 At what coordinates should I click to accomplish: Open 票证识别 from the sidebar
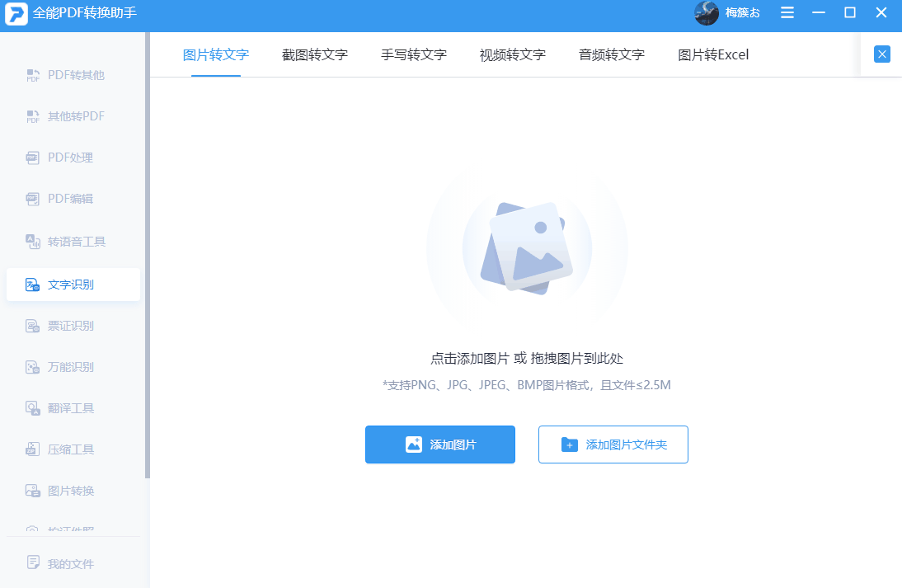pyautogui.click(x=64, y=325)
